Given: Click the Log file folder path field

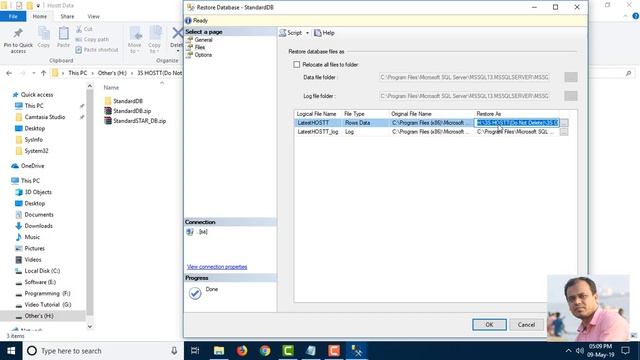Looking at the screenshot, I should [464, 96].
